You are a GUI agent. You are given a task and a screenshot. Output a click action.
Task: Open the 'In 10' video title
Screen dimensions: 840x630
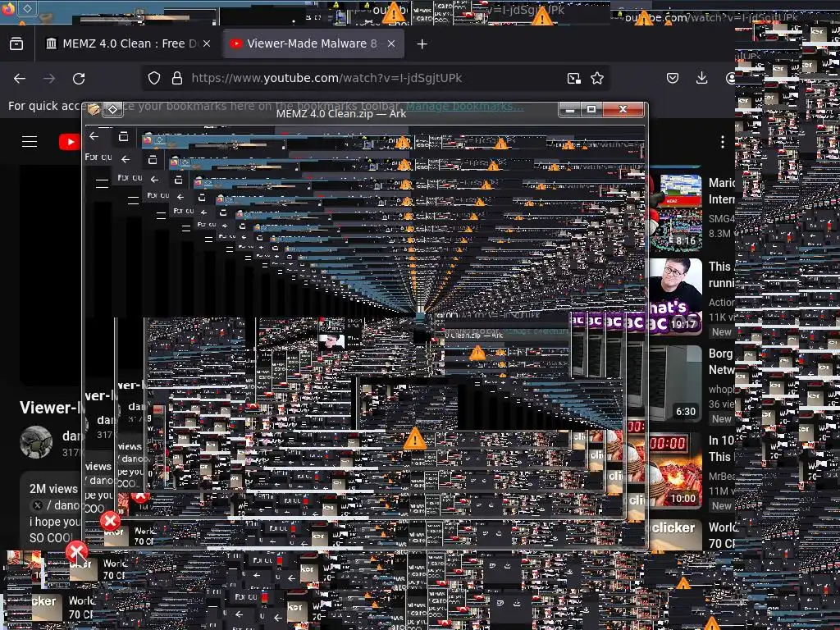point(720,449)
